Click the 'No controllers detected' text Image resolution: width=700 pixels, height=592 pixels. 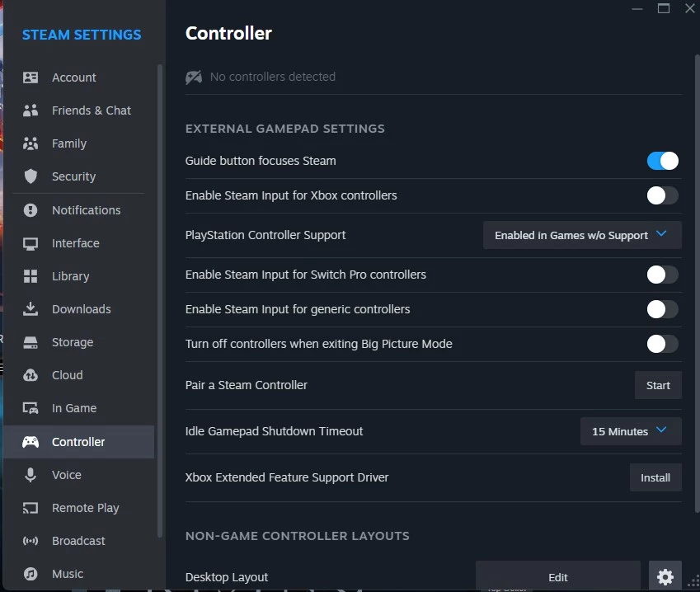pyautogui.click(x=273, y=77)
